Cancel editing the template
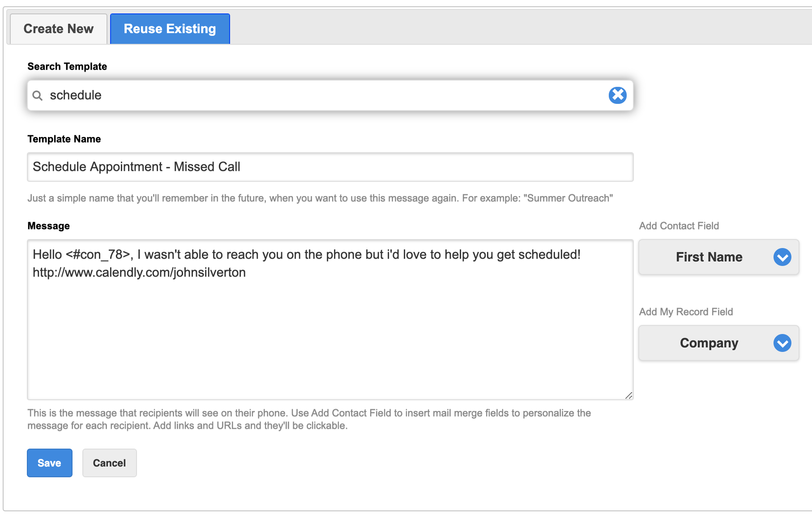The image size is (812, 531). point(110,463)
